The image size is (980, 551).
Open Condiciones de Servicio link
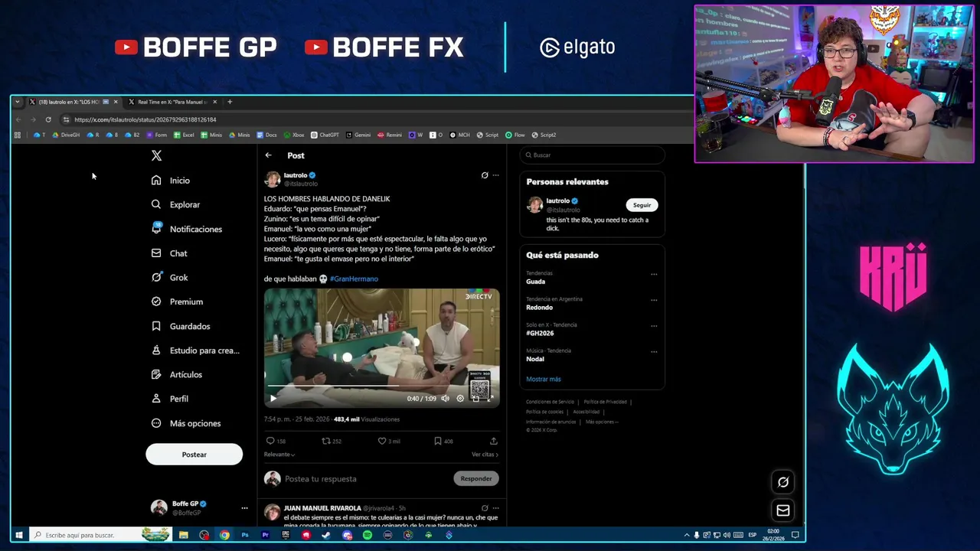pyautogui.click(x=550, y=402)
